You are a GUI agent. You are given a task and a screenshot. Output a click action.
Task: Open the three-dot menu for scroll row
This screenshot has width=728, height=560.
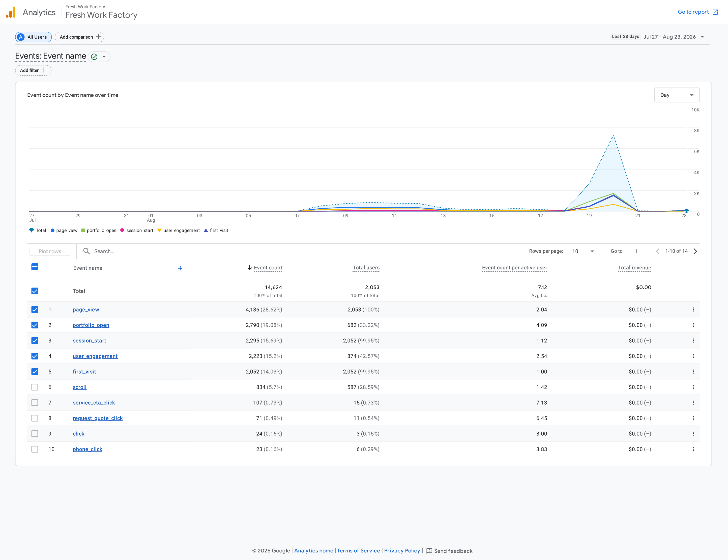click(693, 387)
